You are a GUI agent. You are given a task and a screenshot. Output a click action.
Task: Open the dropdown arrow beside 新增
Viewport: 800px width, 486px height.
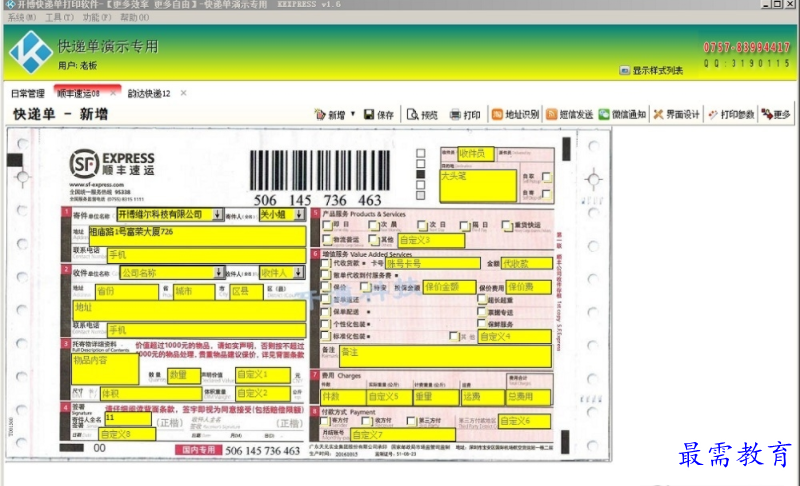(353, 114)
